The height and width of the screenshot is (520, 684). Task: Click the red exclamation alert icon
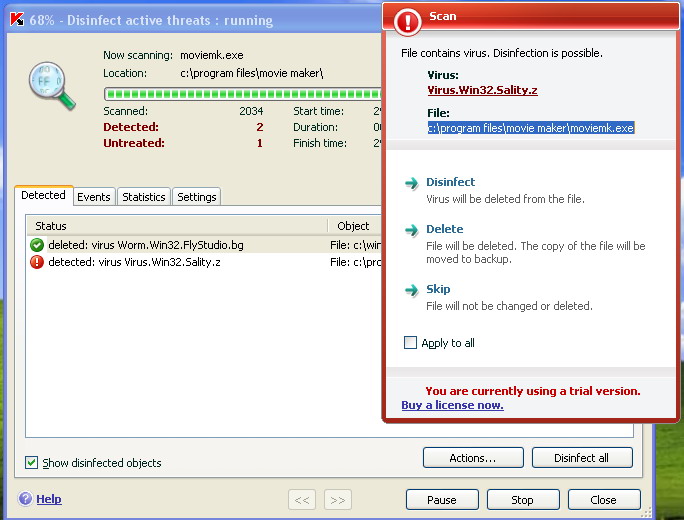[407, 21]
